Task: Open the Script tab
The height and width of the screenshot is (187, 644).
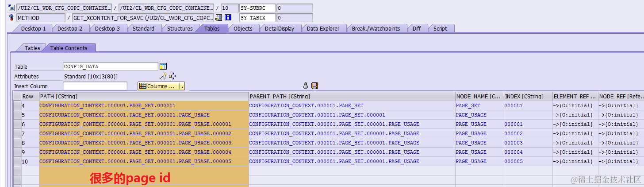Action: 440,28
